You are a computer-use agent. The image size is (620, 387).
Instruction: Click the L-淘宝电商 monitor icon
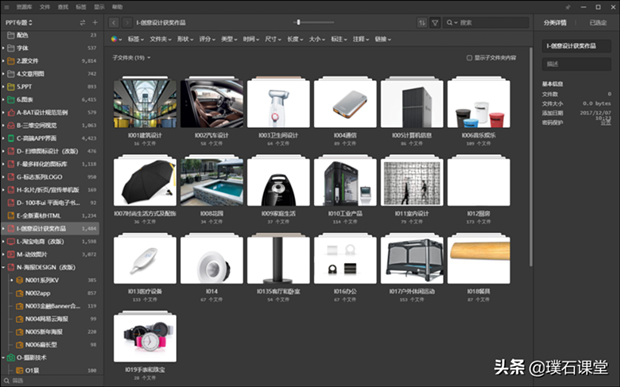[11, 242]
